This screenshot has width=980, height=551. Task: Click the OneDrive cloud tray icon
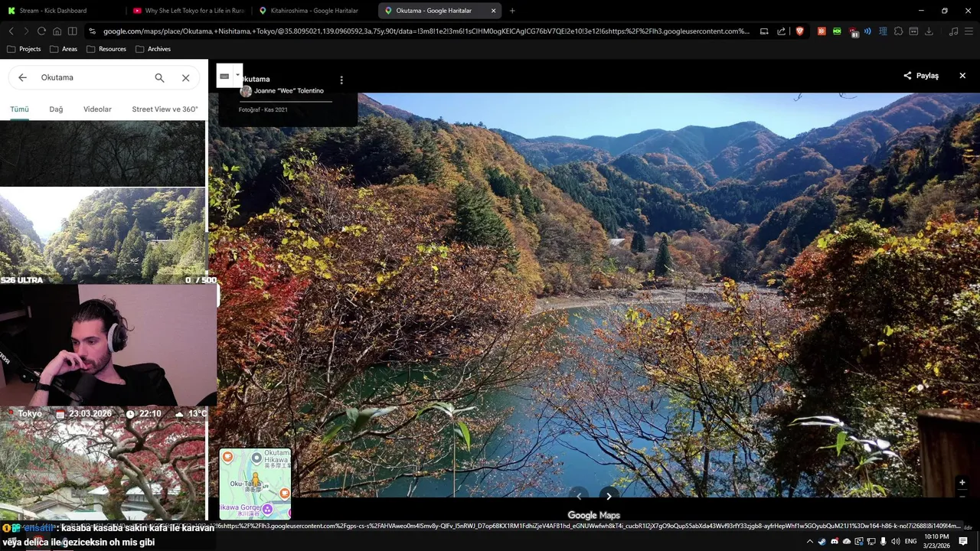coord(847,541)
